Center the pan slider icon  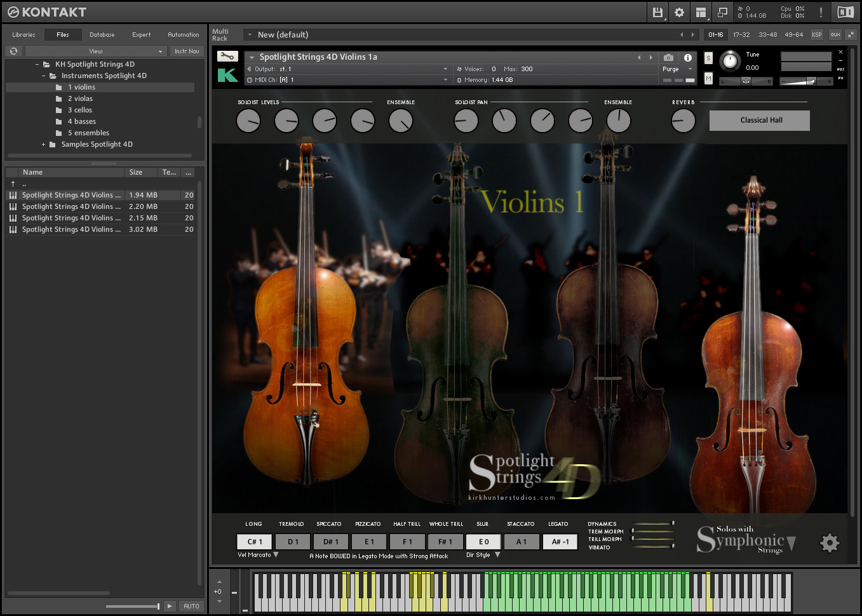pos(746,81)
